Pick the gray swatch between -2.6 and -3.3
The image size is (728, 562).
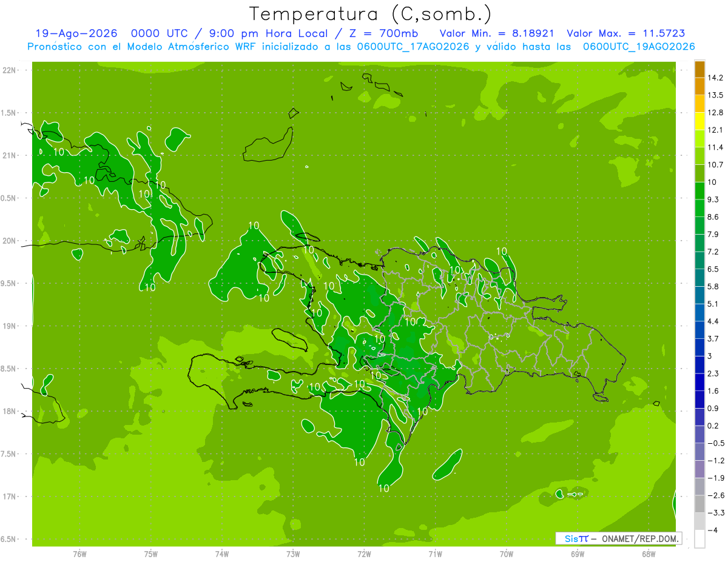coord(699,504)
